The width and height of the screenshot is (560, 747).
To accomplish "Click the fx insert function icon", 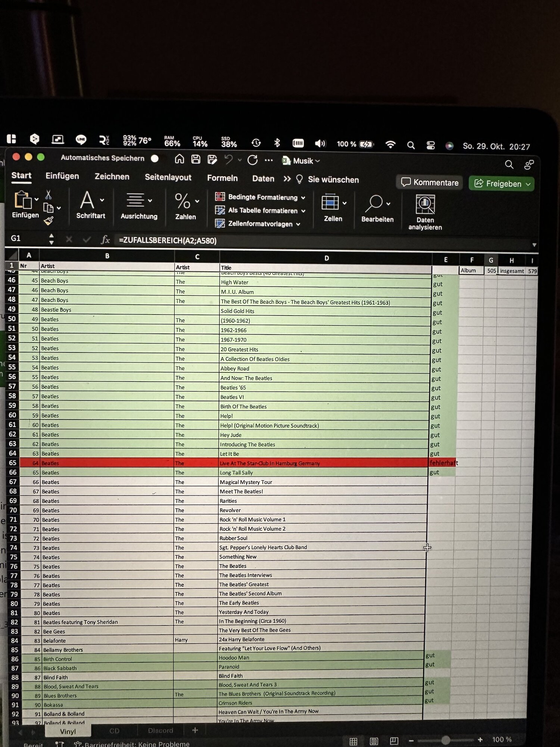I will point(105,240).
